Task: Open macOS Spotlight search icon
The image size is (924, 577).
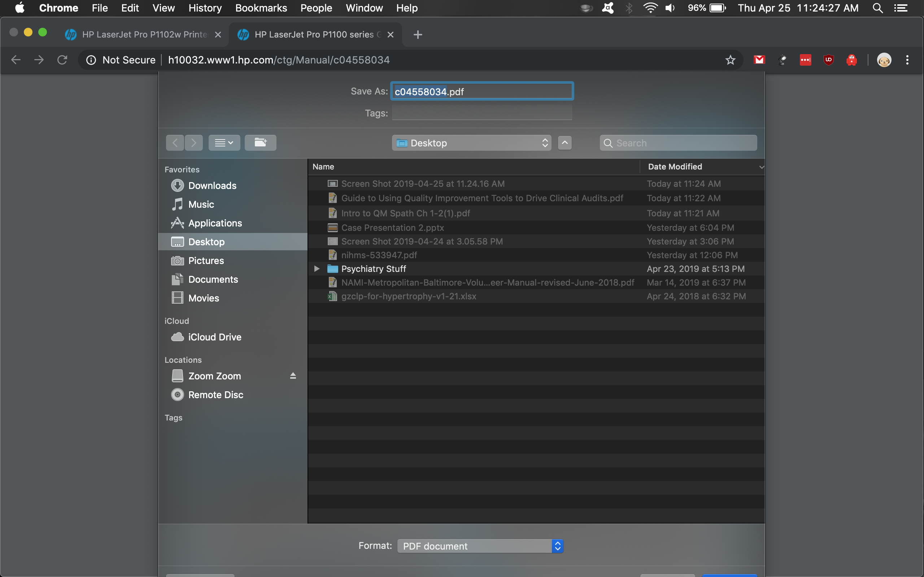Action: [877, 8]
